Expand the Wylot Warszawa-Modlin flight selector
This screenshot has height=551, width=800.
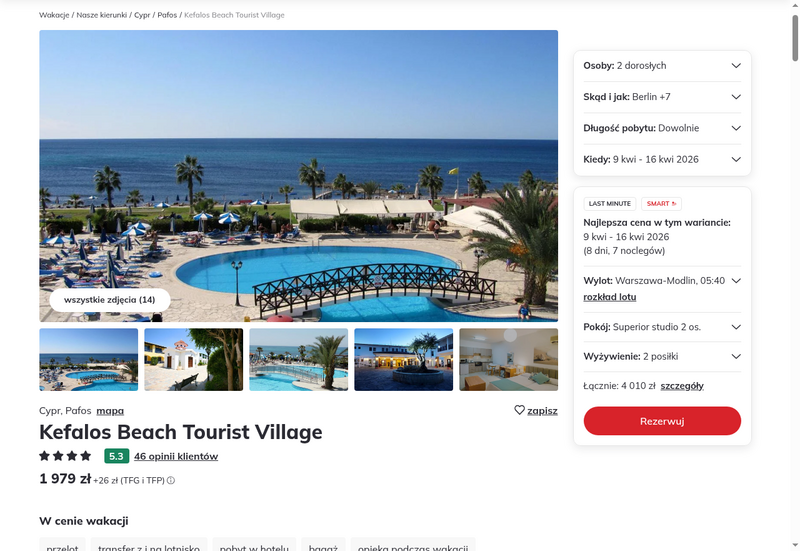coord(662,281)
